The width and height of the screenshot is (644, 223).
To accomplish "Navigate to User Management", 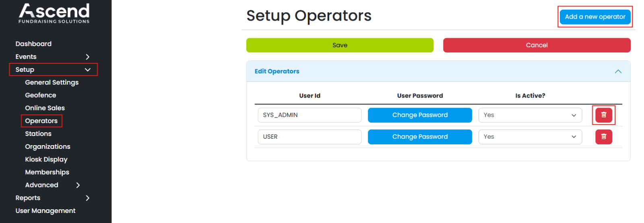I will point(45,211).
